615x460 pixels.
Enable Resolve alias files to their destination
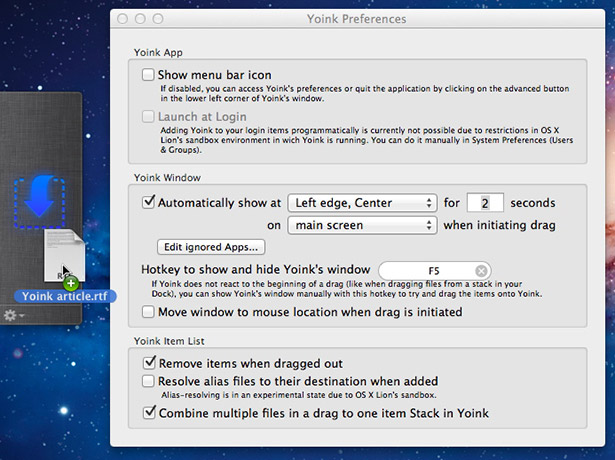tap(148, 381)
